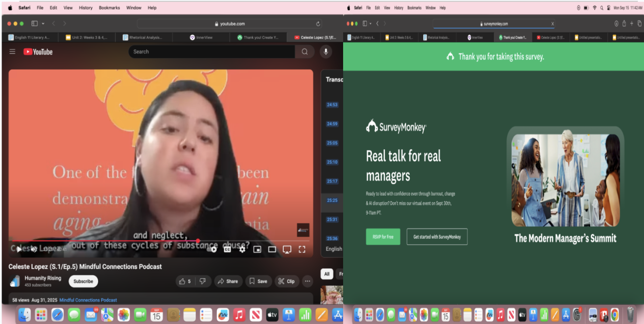This screenshot has width=644, height=324.
Task: Open the History menu above the SurveyMonkey window
Action: (x=398, y=8)
